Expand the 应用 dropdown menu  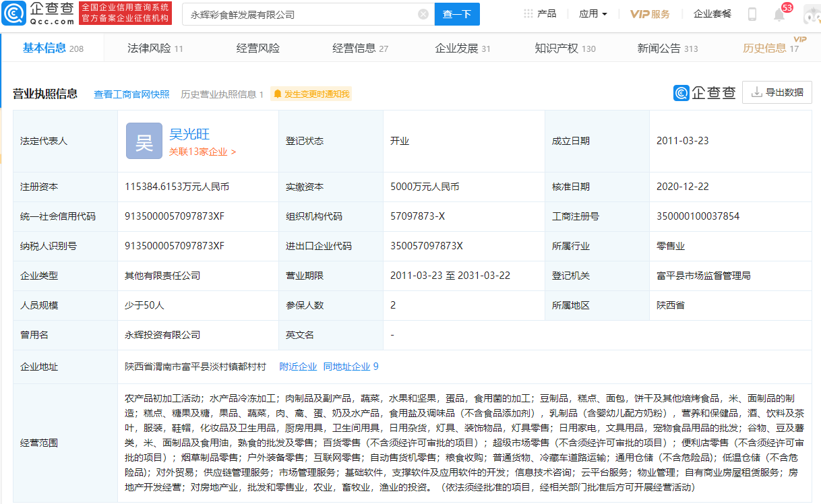tap(592, 14)
